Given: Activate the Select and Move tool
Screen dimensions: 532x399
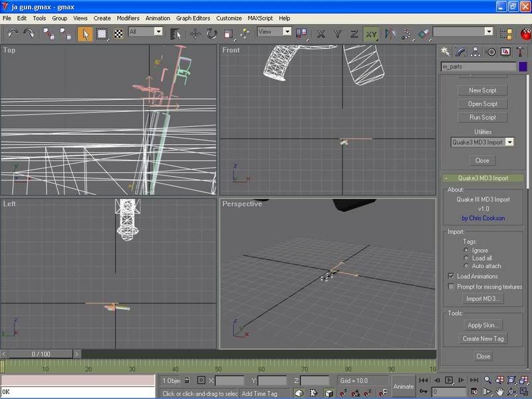Looking at the screenshot, I should click(195, 34).
